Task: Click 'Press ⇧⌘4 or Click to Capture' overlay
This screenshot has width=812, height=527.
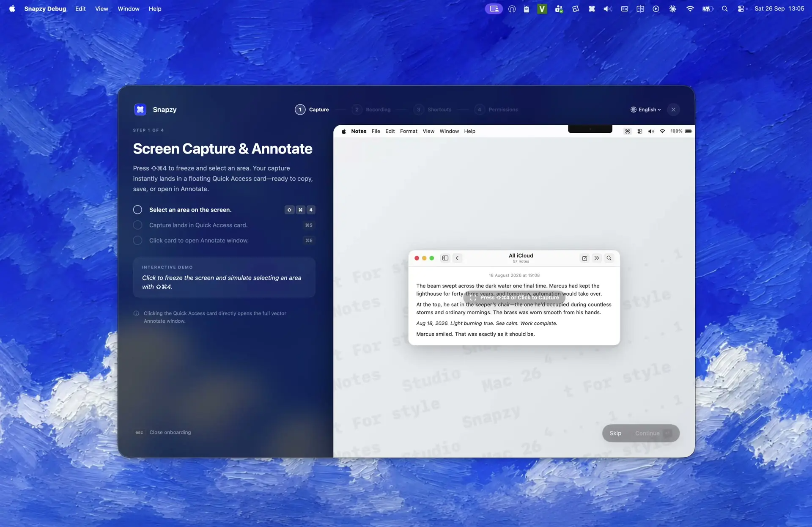Action: 514,298
